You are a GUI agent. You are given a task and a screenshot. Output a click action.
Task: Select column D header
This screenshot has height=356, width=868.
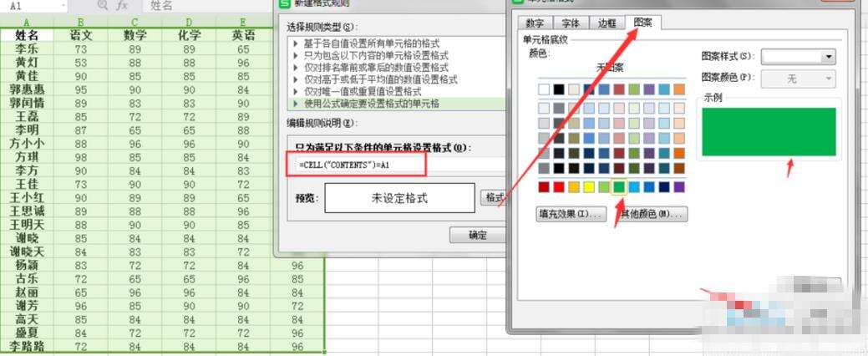(x=190, y=23)
